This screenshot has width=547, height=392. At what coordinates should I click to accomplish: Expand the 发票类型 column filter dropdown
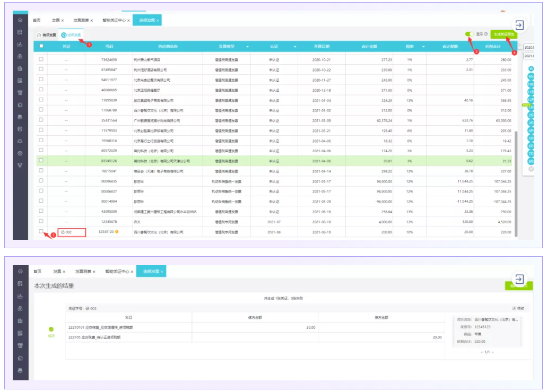[x=249, y=47]
